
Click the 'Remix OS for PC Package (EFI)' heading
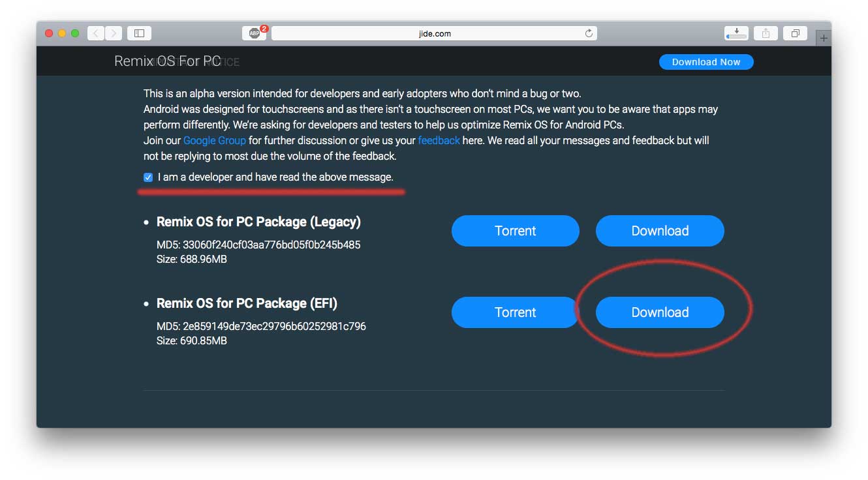click(247, 303)
